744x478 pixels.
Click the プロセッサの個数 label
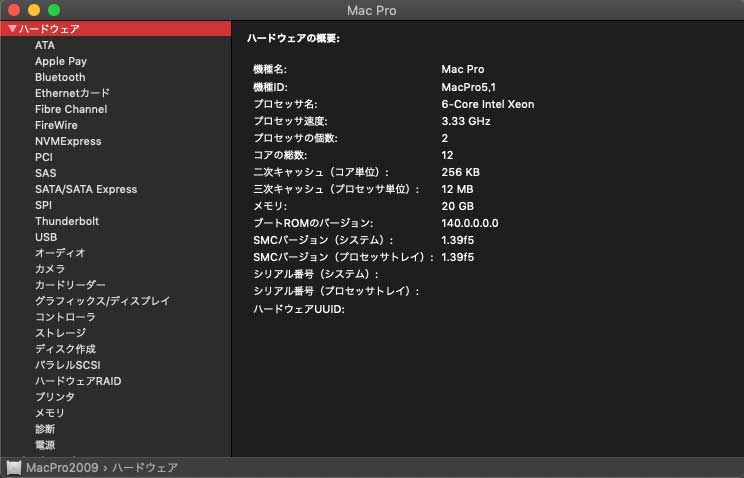coord(295,138)
